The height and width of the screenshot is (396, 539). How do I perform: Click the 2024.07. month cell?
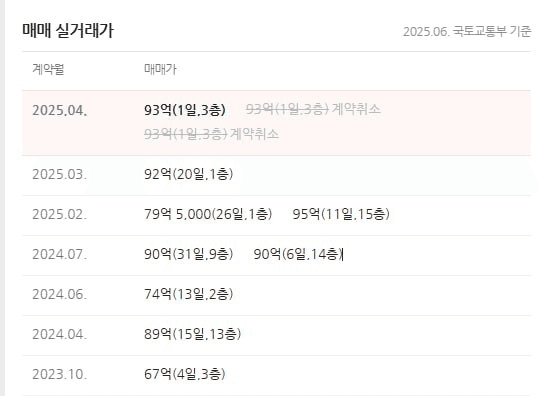click(x=59, y=255)
